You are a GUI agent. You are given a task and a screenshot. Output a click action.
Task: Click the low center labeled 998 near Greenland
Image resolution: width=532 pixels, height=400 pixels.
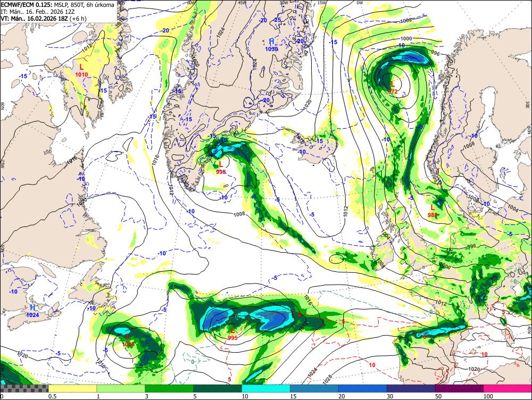click(221, 168)
